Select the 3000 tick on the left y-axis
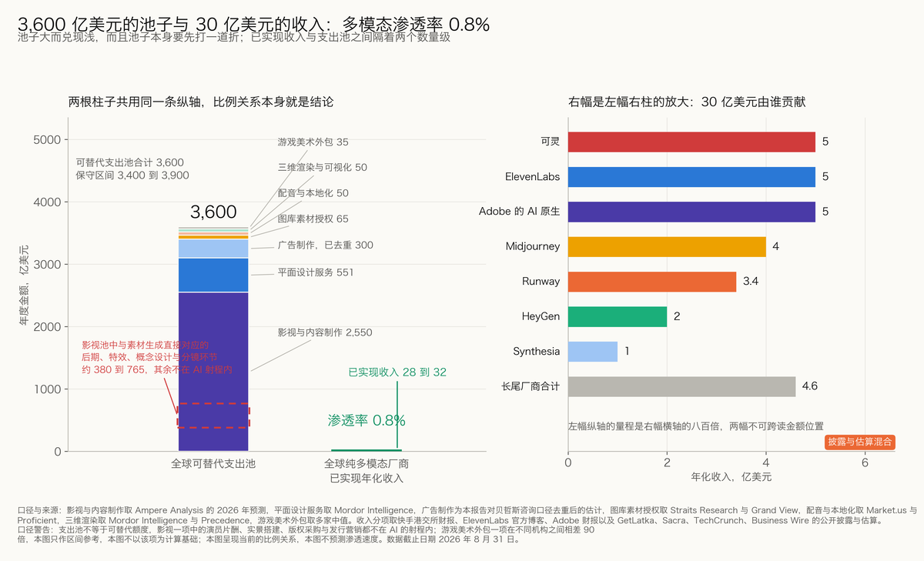 click(48, 265)
